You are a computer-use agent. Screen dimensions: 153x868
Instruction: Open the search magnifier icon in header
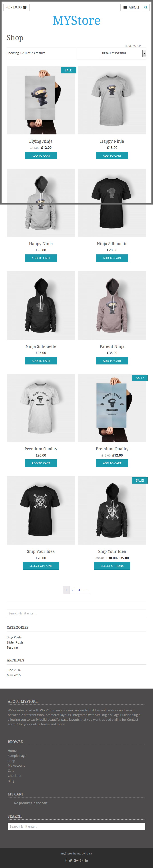(x=146, y=7)
